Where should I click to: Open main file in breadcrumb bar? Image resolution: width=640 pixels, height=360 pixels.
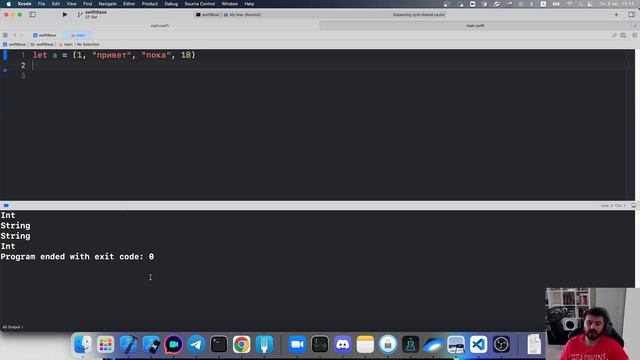coord(66,44)
